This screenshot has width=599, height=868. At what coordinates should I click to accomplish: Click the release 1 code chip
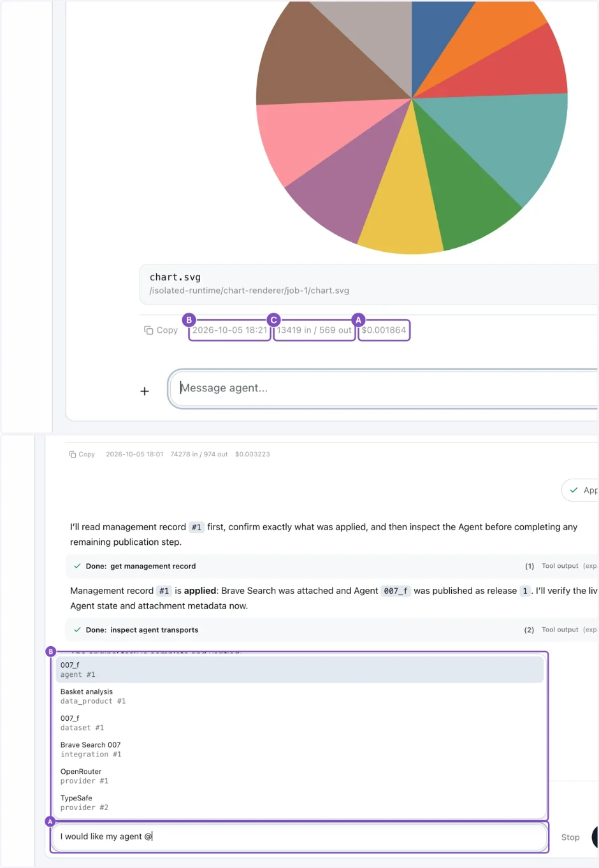pos(525,591)
